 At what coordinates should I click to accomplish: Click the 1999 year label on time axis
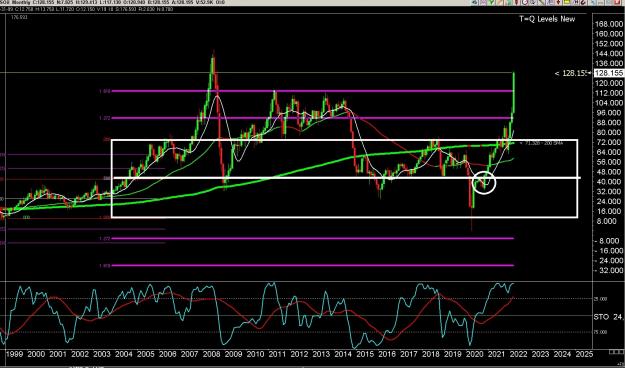tap(14, 354)
